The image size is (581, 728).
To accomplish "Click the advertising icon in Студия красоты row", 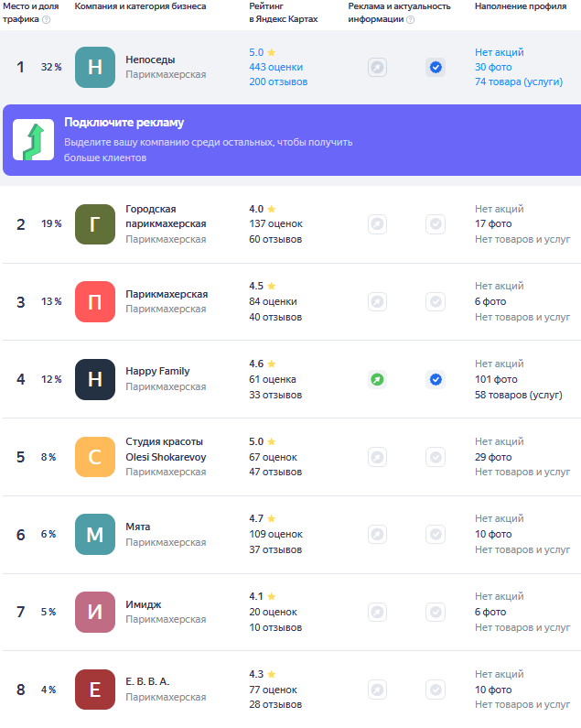I will pyautogui.click(x=377, y=457).
